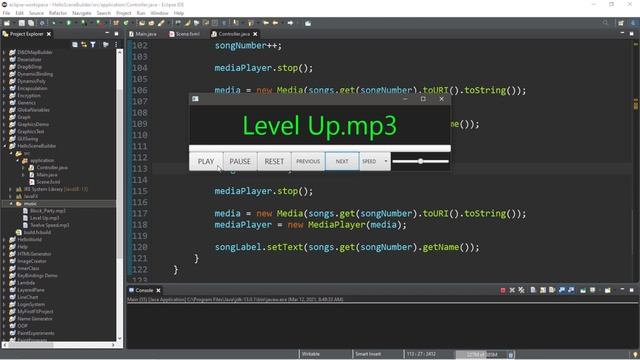The height and width of the screenshot is (360, 640).
Task: Minimize the Project Explorer view
Action: (107, 34)
